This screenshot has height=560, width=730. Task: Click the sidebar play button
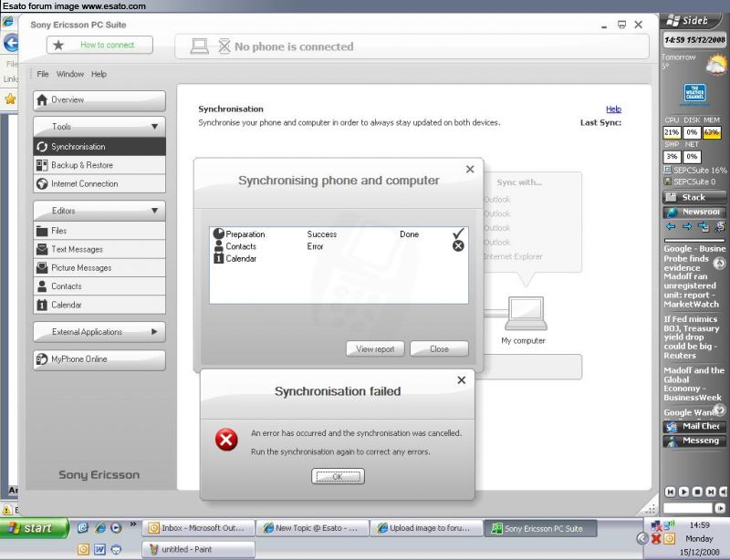[x=683, y=492]
